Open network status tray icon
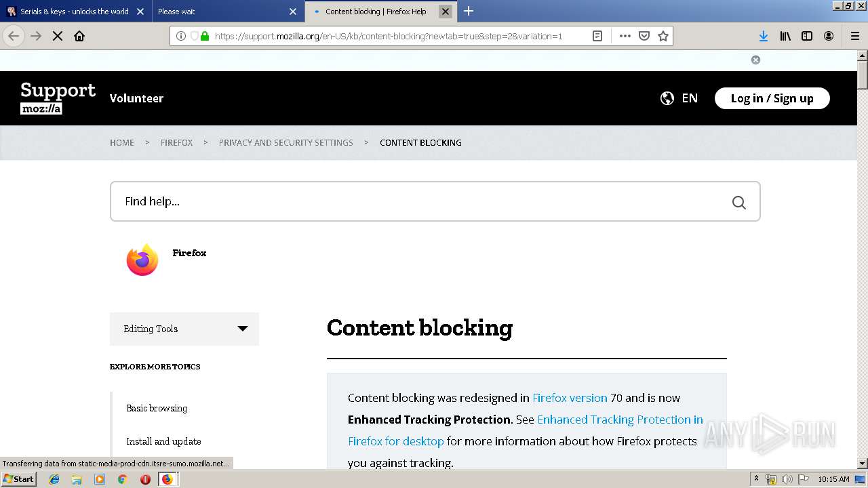Screen dimensions: 868x488 click(x=771, y=479)
